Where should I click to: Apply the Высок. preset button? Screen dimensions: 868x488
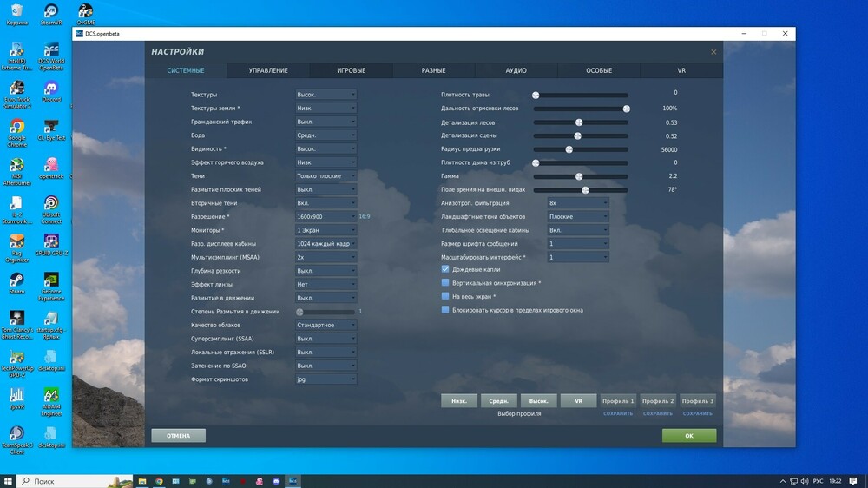click(539, 400)
